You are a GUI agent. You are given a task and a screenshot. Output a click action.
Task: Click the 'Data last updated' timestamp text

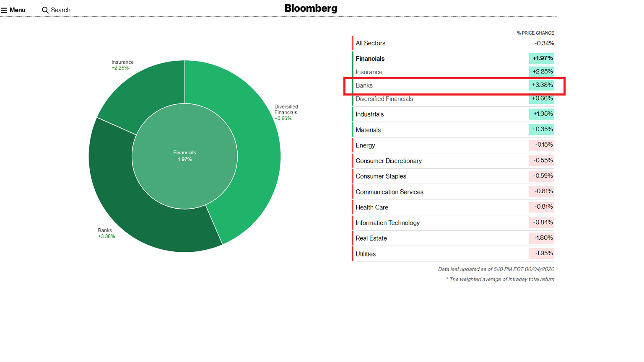(x=496, y=269)
